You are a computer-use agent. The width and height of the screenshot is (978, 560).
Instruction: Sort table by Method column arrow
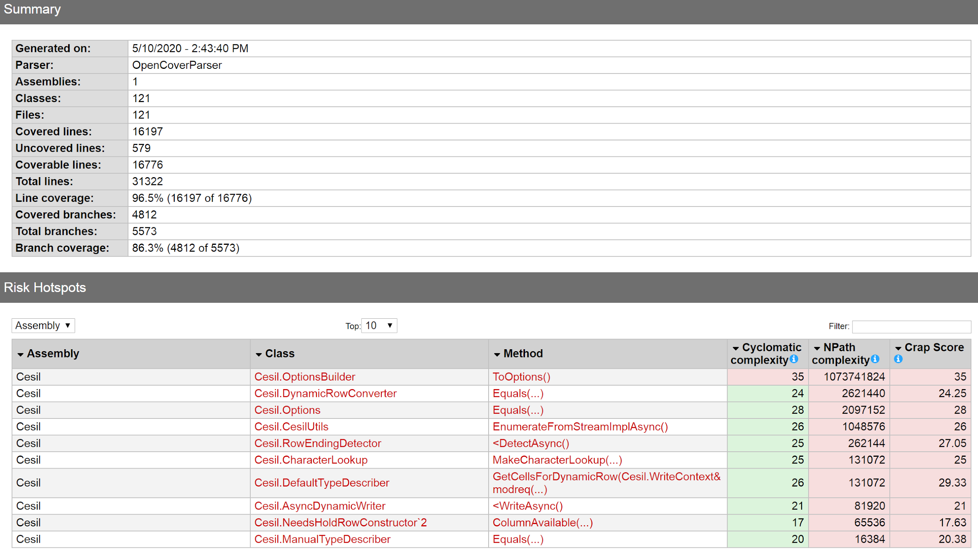pos(497,354)
